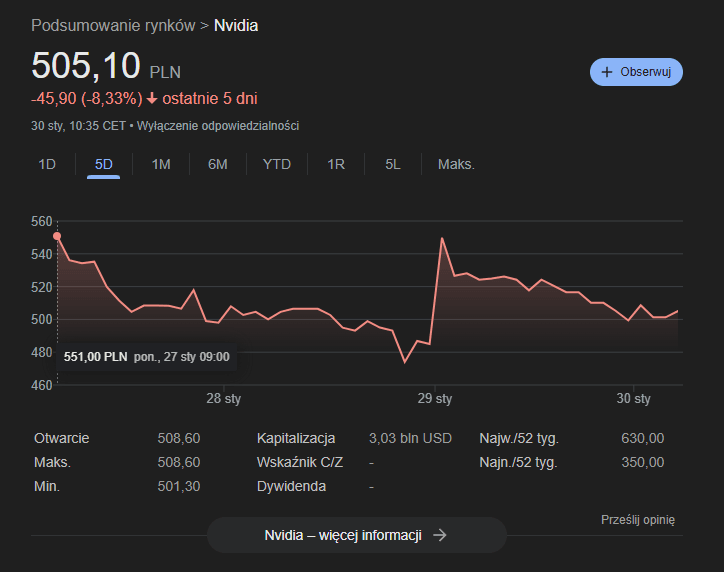Show the 1M chart range

point(161,164)
